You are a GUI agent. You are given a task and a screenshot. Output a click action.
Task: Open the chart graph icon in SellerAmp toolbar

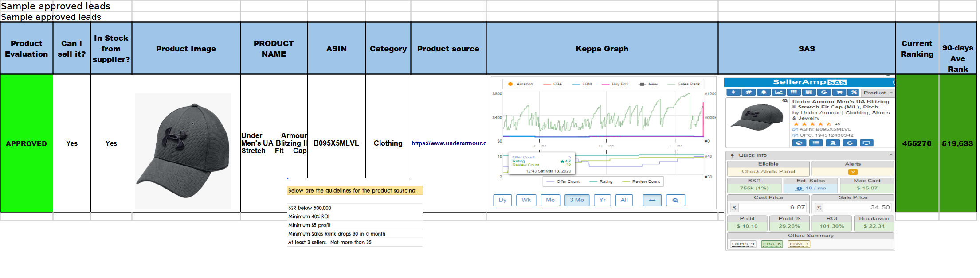pyautogui.click(x=779, y=92)
